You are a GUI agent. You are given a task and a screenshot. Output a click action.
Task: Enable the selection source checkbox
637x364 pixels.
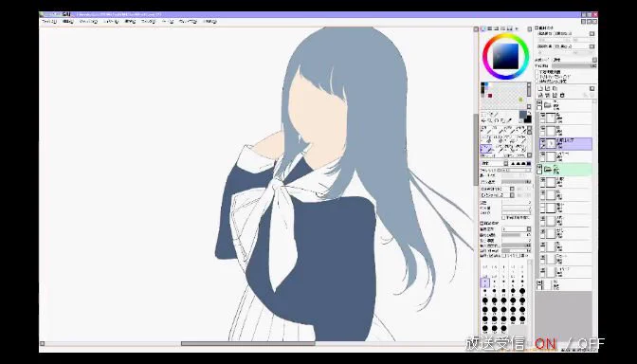537,81
